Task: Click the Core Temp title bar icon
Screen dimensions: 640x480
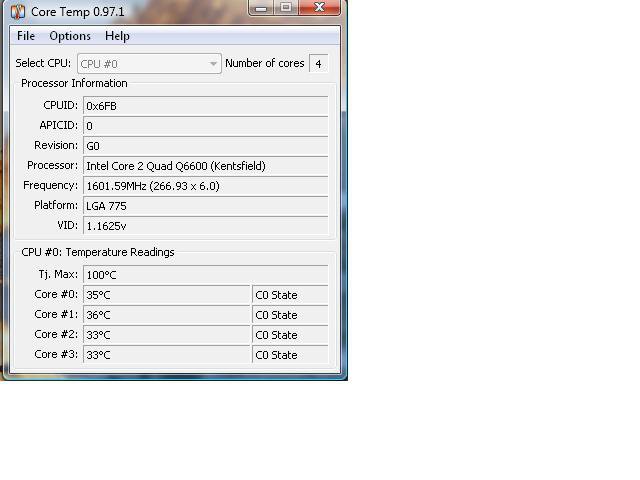Action: click(x=18, y=11)
